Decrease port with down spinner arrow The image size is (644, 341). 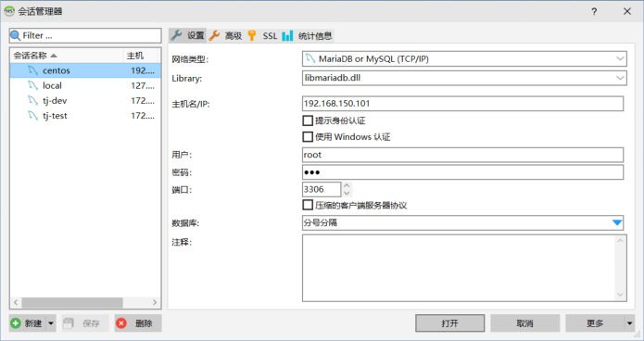347,193
